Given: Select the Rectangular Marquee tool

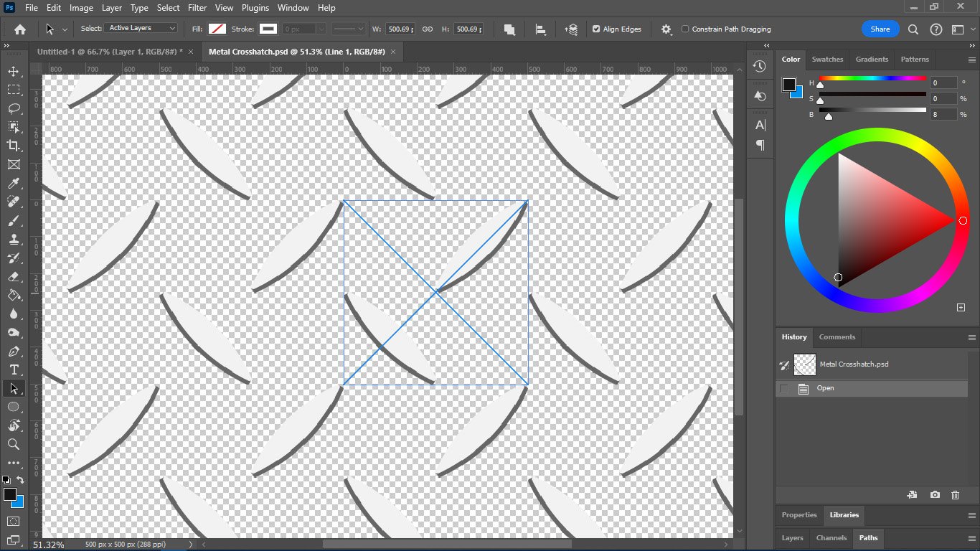Looking at the screenshot, I should point(13,90).
